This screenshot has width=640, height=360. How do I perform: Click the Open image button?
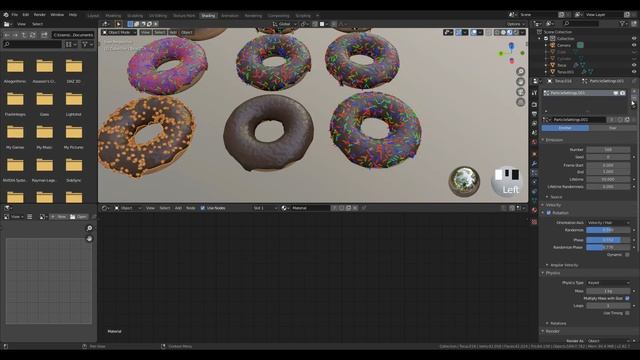(78, 217)
